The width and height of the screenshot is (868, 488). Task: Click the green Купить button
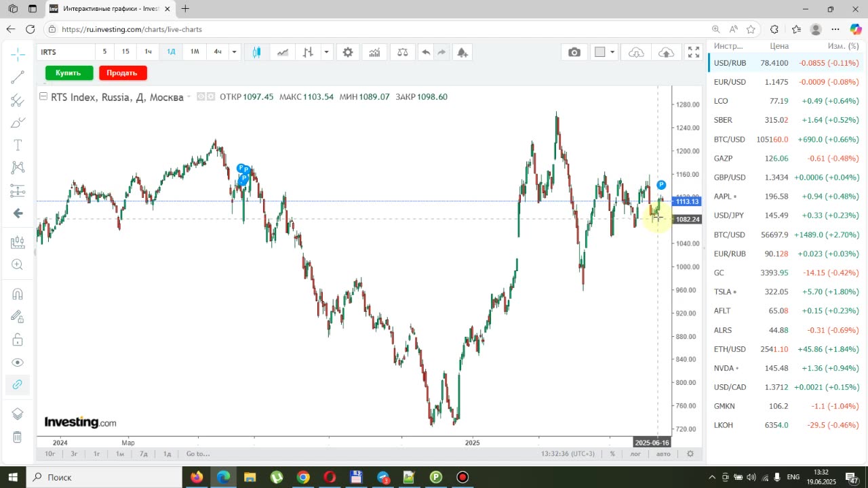tap(68, 73)
